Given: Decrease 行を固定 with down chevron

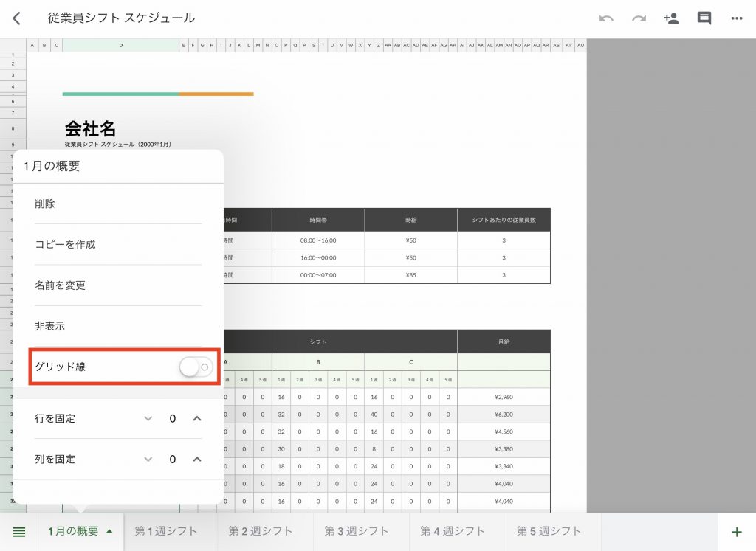Looking at the screenshot, I should click(148, 418).
